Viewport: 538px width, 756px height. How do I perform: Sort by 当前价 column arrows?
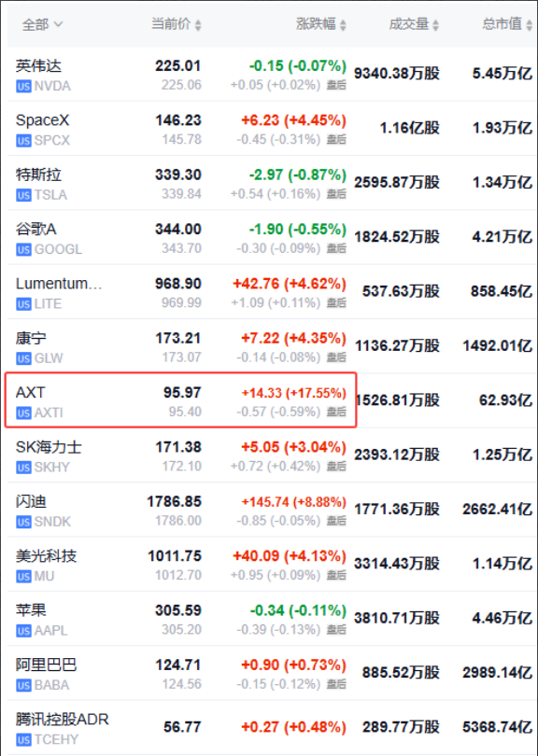pos(198,25)
